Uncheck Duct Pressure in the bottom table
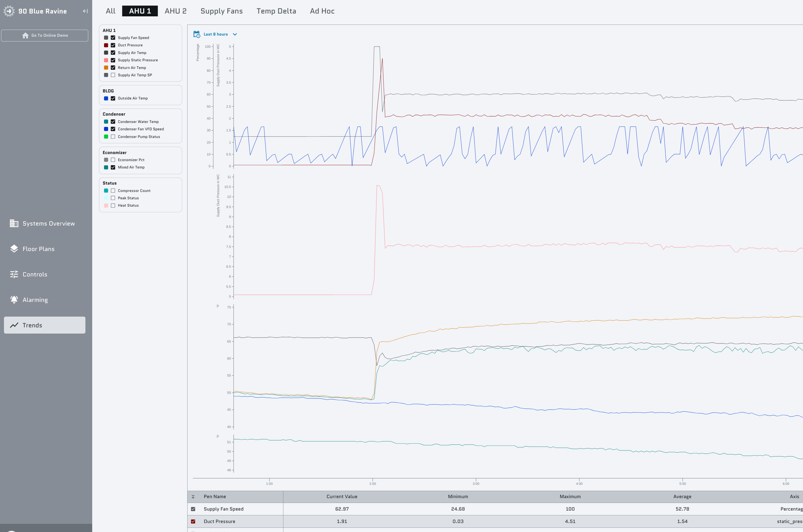The height and width of the screenshot is (532, 803). click(193, 521)
